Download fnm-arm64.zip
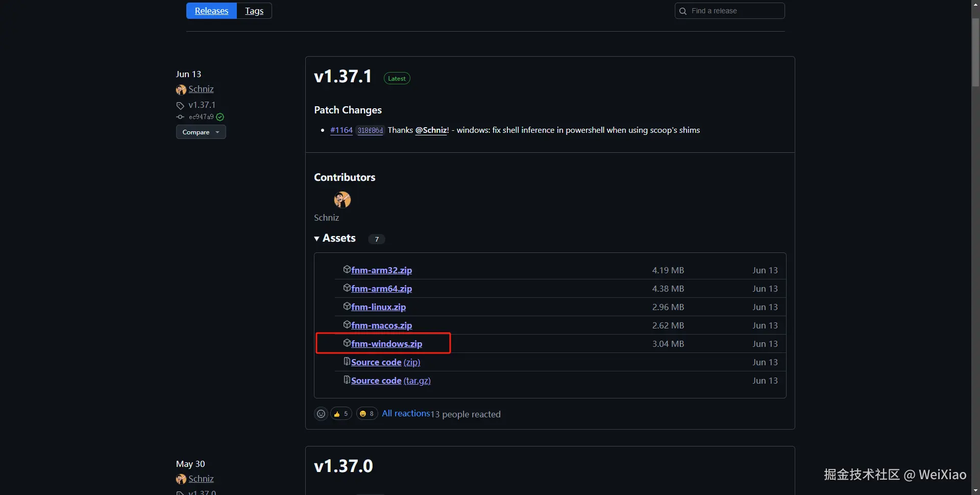 pos(381,289)
